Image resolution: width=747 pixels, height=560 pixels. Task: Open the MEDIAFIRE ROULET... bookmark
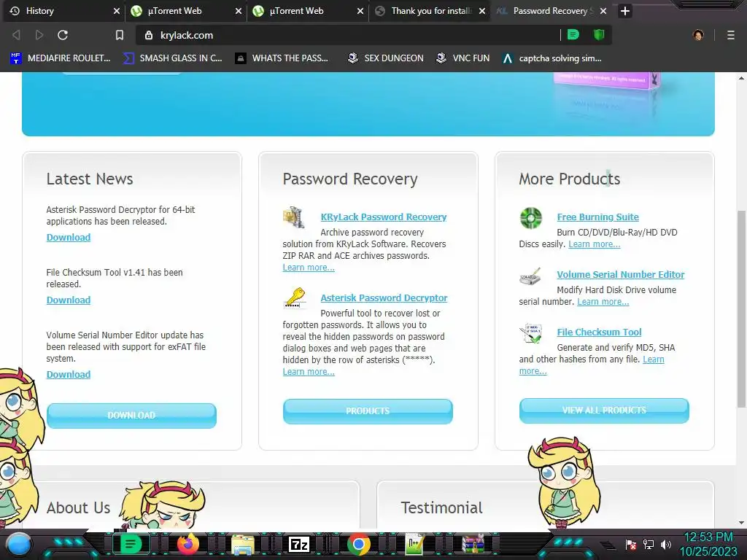(x=61, y=58)
